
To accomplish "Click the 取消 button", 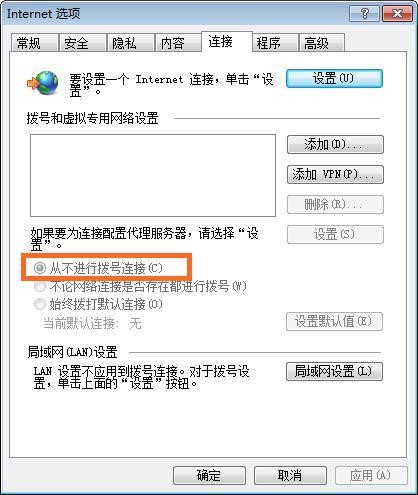I will click(x=290, y=475).
